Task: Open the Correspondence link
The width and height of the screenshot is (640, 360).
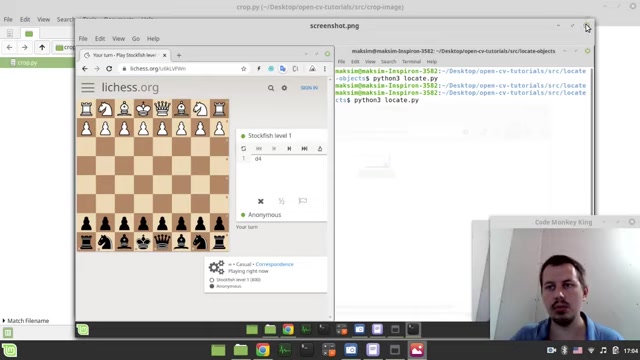Action: coord(274,264)
